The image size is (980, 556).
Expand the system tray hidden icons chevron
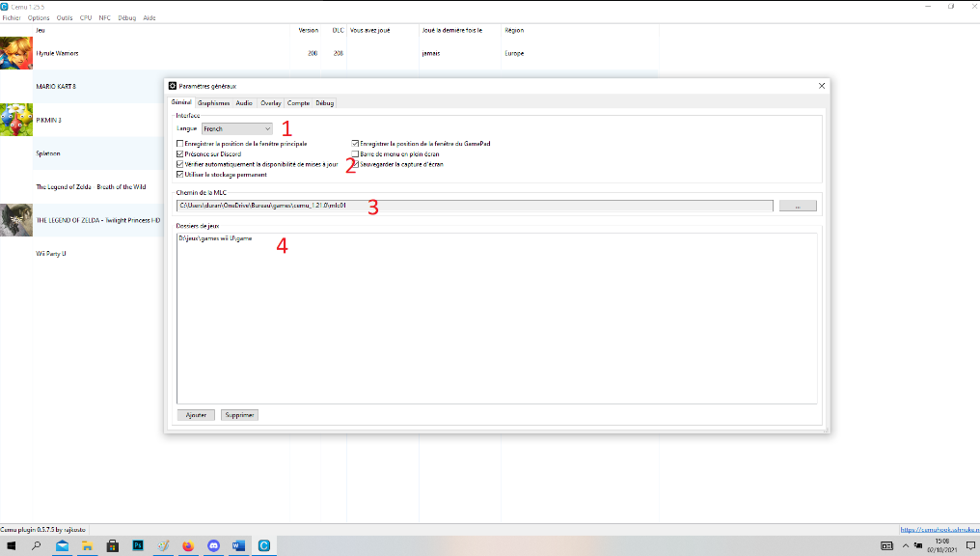click(x=904, y=546)
